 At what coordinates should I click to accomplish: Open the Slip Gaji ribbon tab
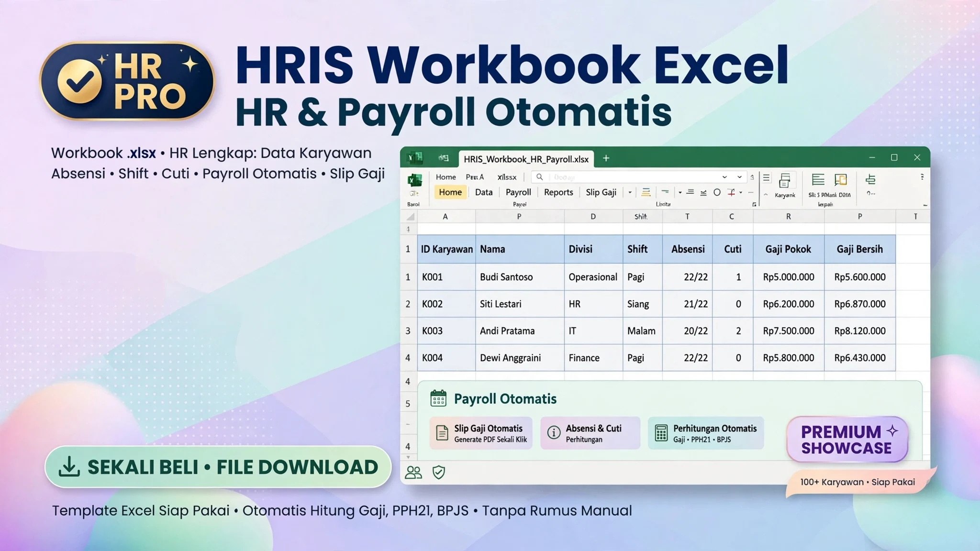(x=601, y=192)
